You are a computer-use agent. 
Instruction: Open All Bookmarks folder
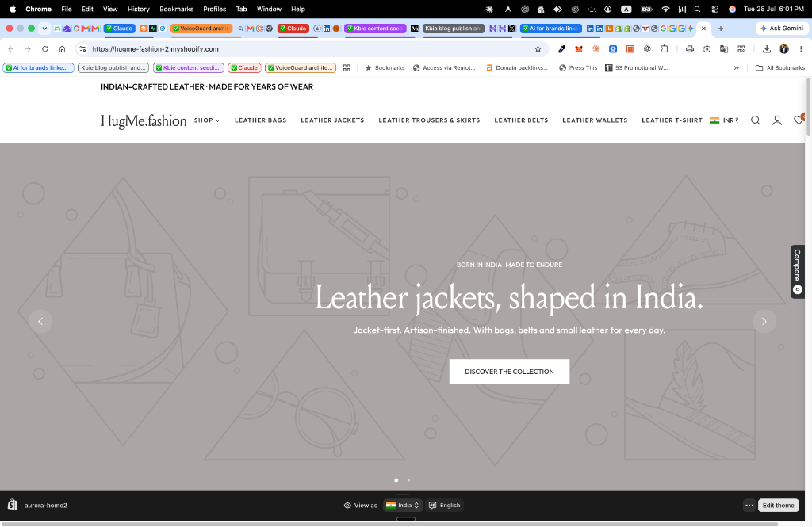780,68
